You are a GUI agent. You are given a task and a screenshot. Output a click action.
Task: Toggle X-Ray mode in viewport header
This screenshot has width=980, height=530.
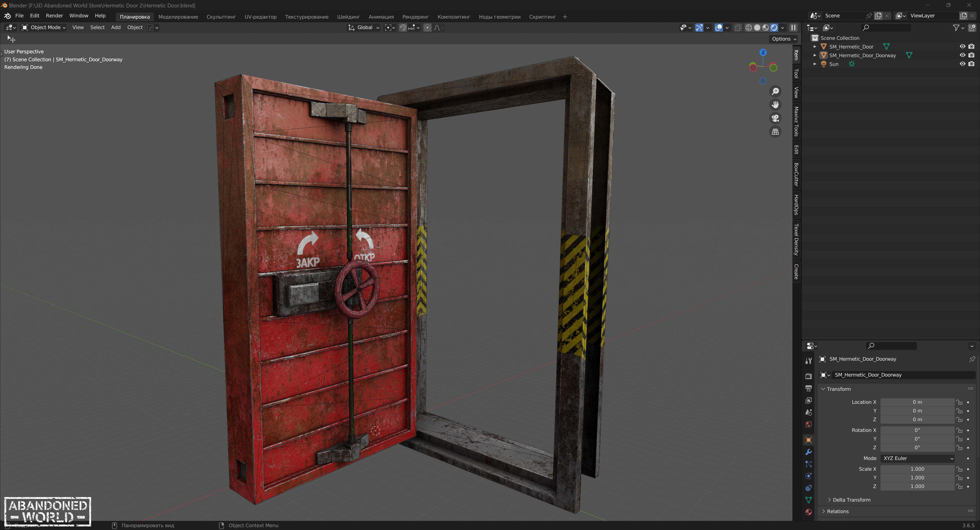pos(738,27)
